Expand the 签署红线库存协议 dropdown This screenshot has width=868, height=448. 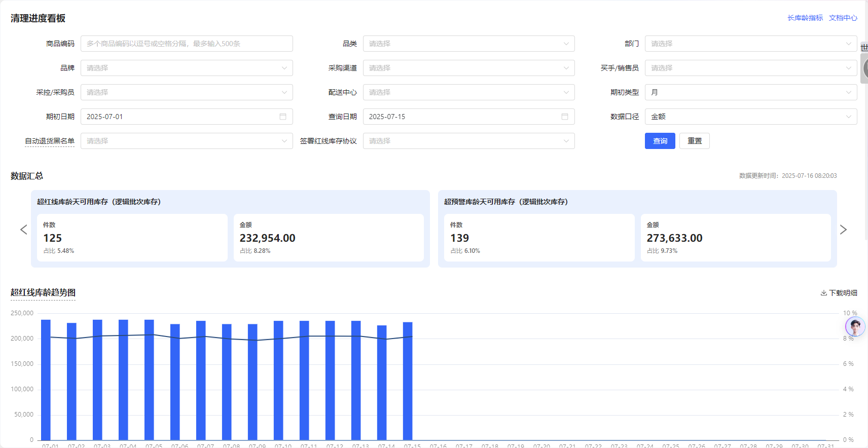coord(468,141)
